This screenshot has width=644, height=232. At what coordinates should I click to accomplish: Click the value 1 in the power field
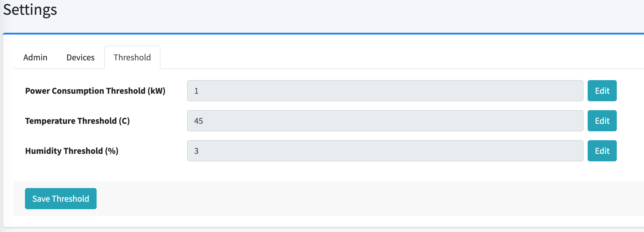[x=196, y=91]
